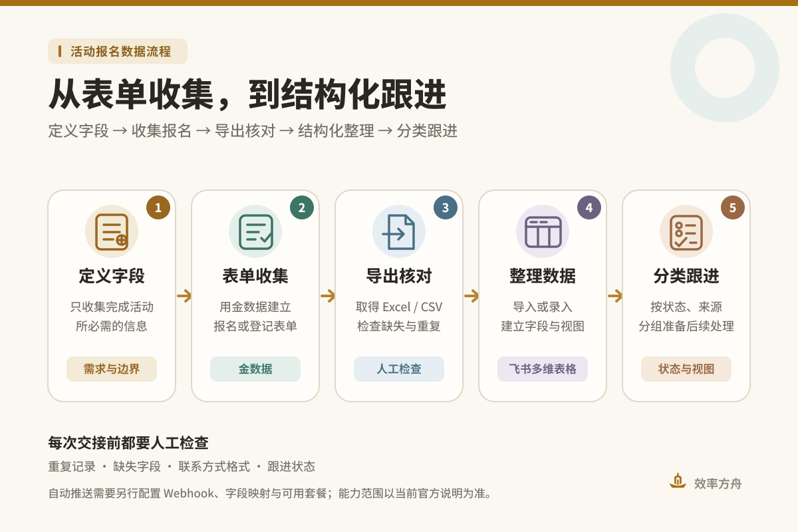Click the 活动报名数据流程 badge
The width and height of the screenshot is (798, 532).
(x=118, y=51)
